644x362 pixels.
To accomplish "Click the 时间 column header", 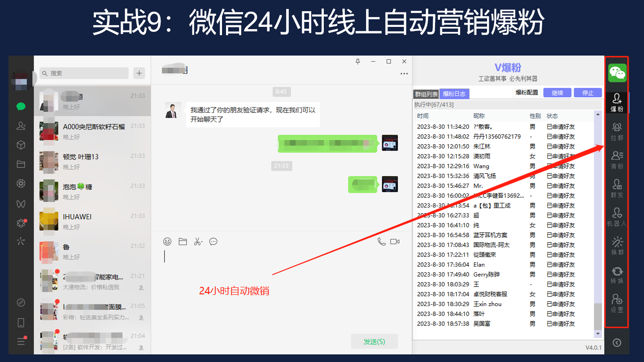I will [423, 116].
